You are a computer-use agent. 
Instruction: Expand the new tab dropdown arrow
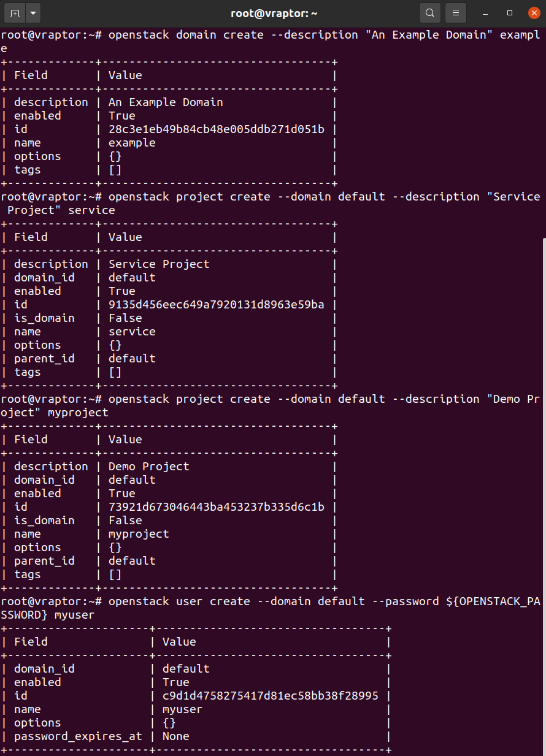point(33,12)
